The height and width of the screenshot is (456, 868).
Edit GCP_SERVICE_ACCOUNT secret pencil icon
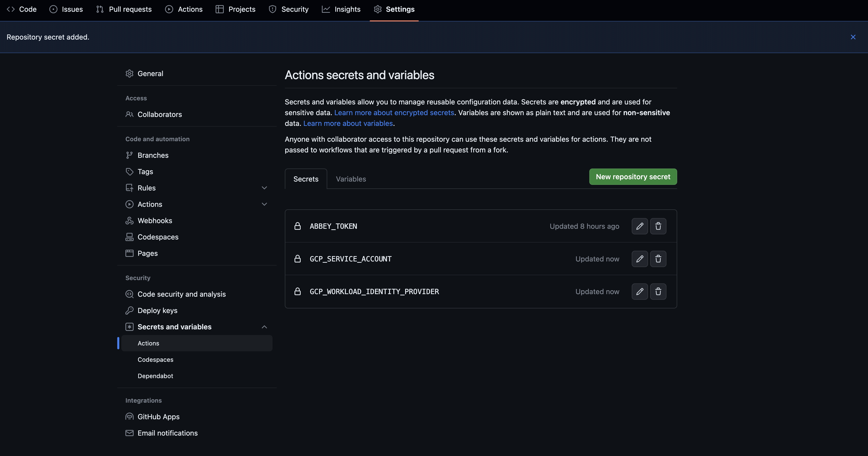click(x=640, y=259)
